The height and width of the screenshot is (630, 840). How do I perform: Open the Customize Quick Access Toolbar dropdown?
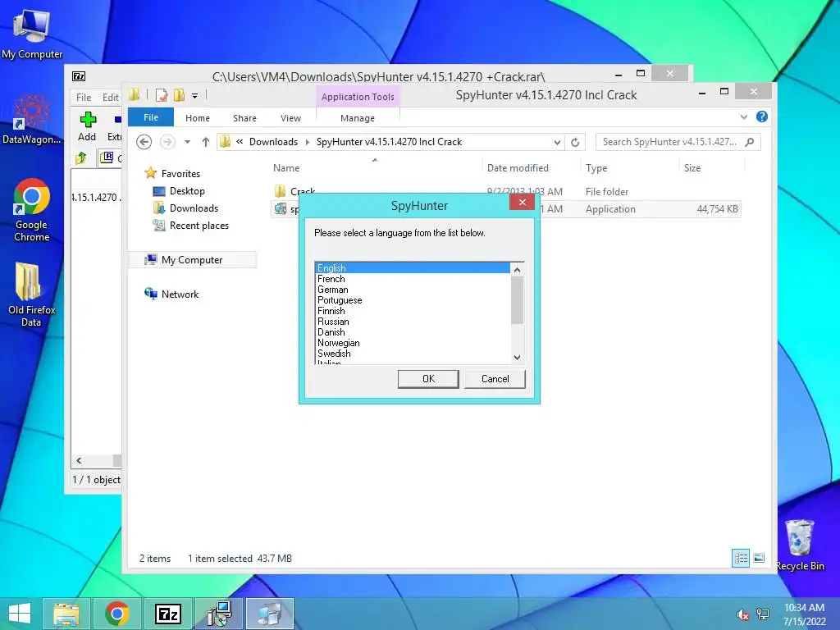pos(194,96)
